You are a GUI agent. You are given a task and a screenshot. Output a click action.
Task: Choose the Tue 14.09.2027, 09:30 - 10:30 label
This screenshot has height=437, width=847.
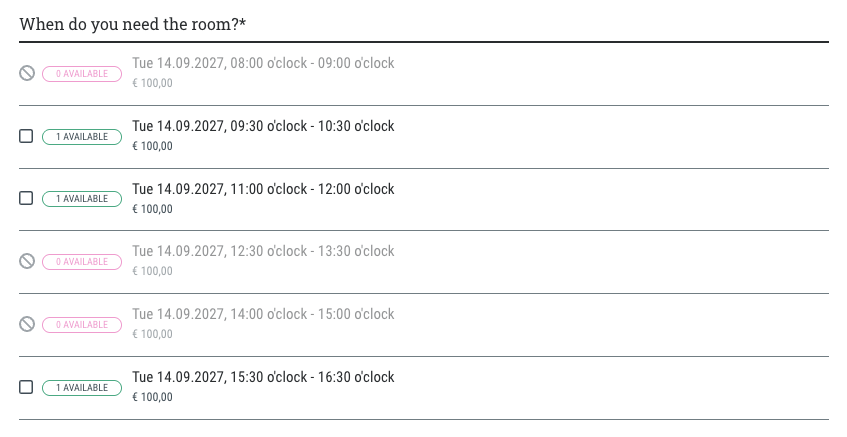[x=263, y=126]
